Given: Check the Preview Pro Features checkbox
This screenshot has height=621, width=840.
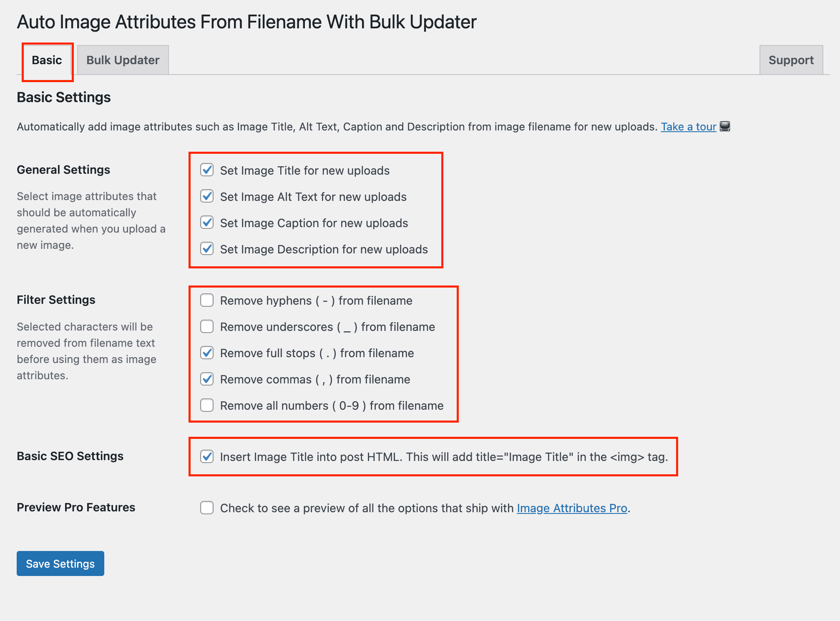Looking at the screenshot, I should 207,508.
